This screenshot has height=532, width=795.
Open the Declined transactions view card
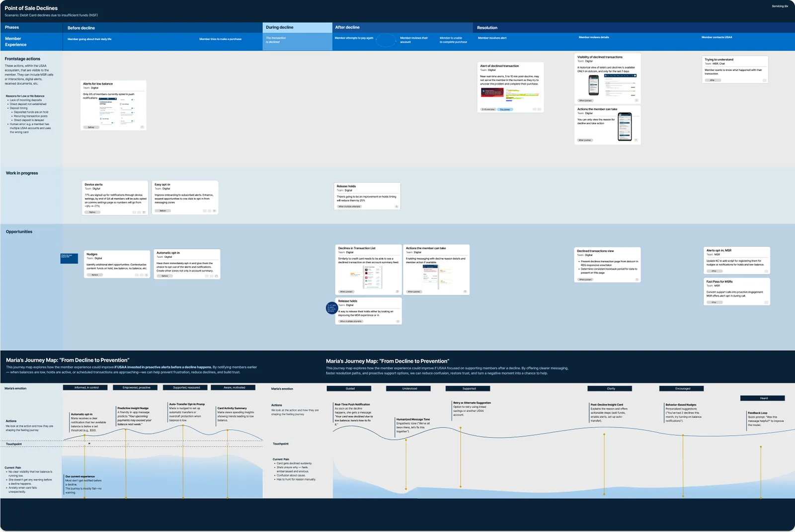click(x=608, y=265)
